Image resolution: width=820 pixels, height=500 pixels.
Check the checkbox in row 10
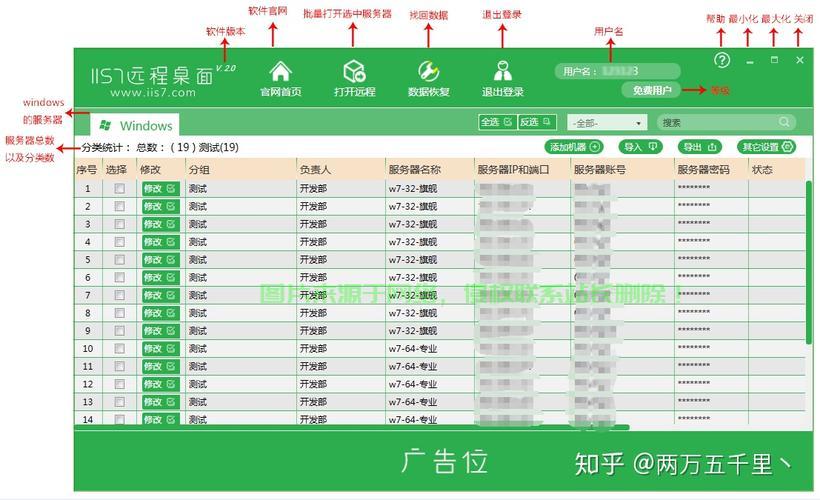[x=119, y=348]
